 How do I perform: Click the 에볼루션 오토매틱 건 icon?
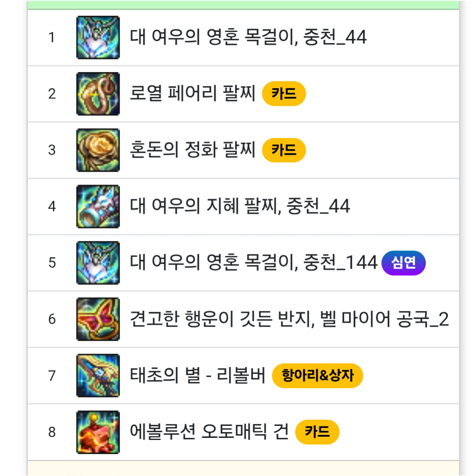[x=98, y=432]
